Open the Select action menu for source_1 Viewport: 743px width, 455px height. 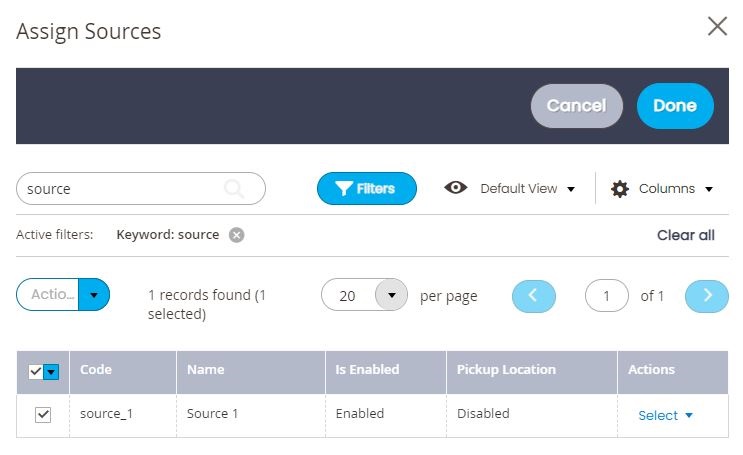tap(665, 416)
